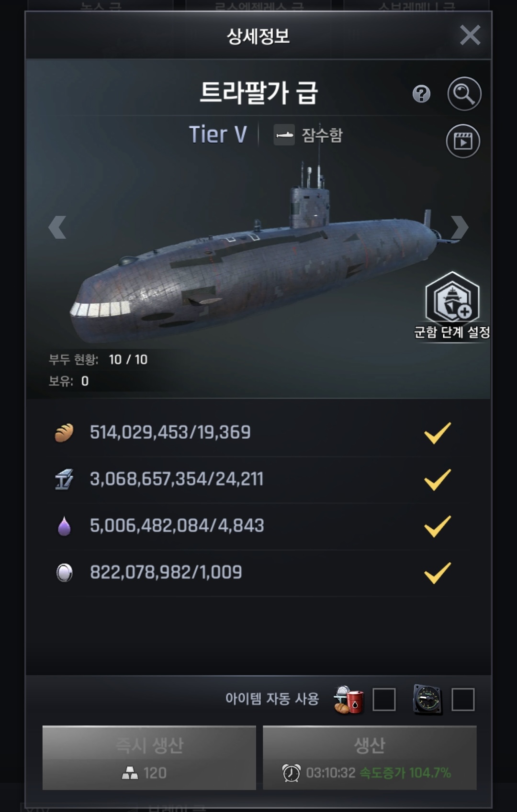
Task: Play the ship video clip icon
Action: coord(463,141)
